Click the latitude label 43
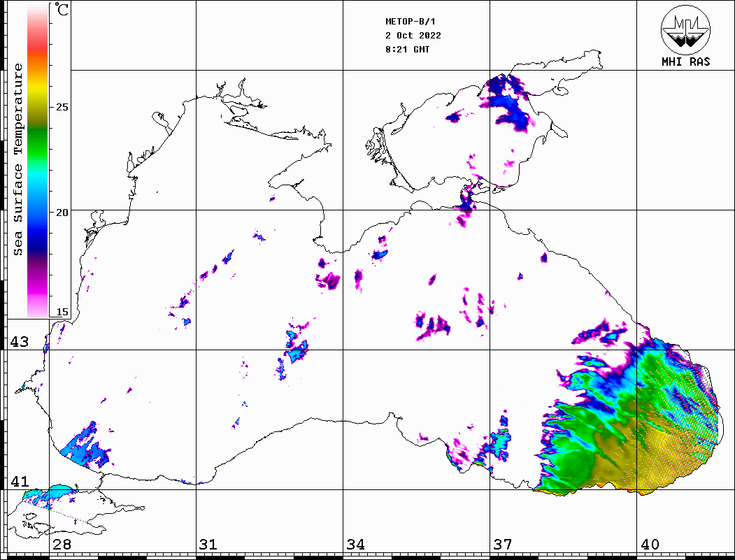Screen dimensions: 735x560 (x=19, y=342)
